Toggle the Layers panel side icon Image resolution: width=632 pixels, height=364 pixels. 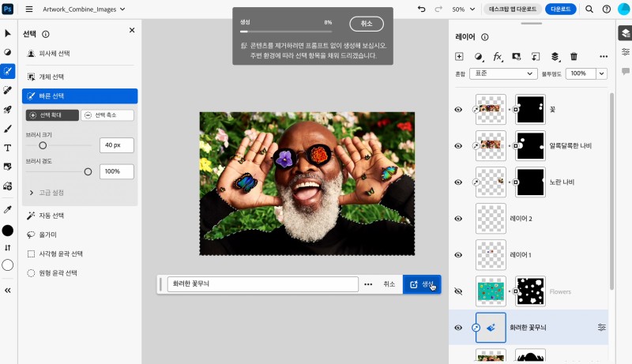click(x=625, y=33)
